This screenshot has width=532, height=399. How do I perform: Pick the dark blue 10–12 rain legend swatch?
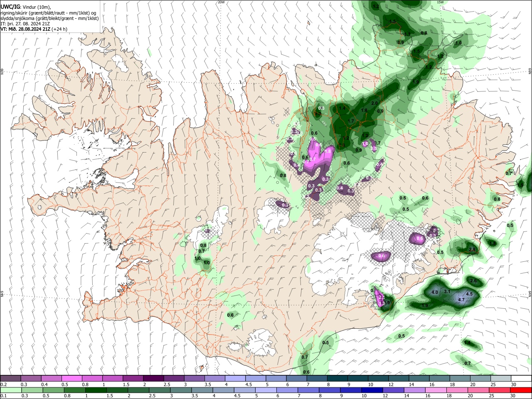[x=372, y=390]
